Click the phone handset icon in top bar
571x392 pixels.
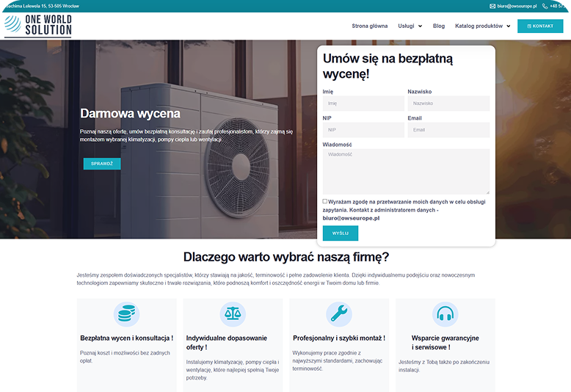point(545,6)
